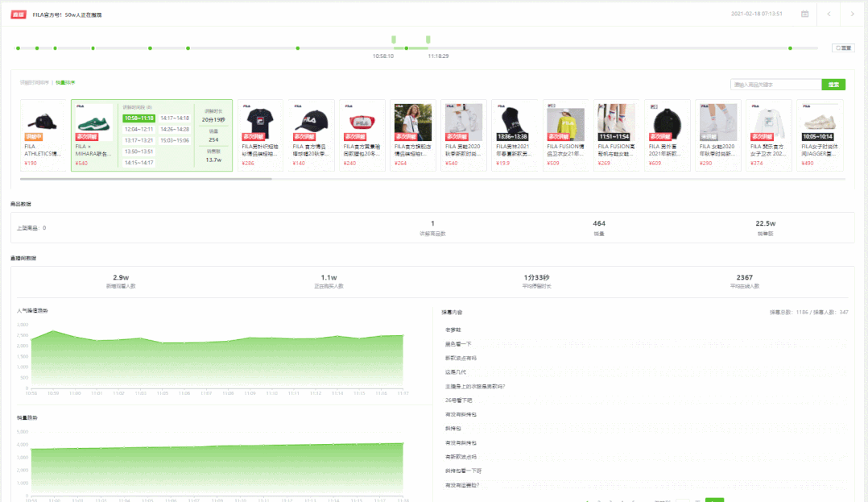Viewport: 868px width, 502px height.
Task: Open the FILA FUSION canvas shoes ¥269
Action: 616,135
